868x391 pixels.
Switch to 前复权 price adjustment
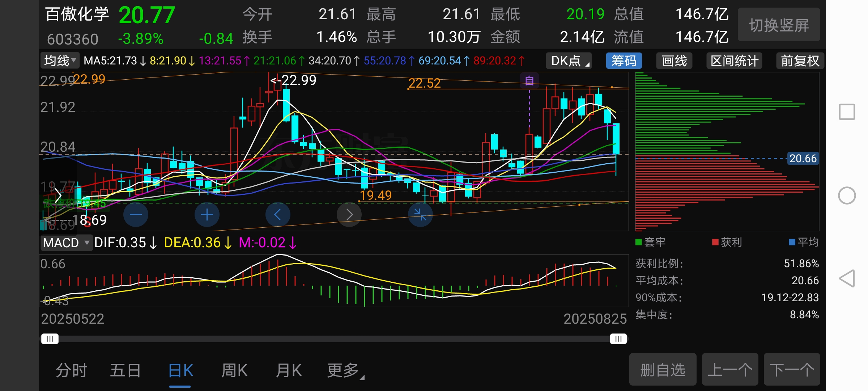(800, 60)
